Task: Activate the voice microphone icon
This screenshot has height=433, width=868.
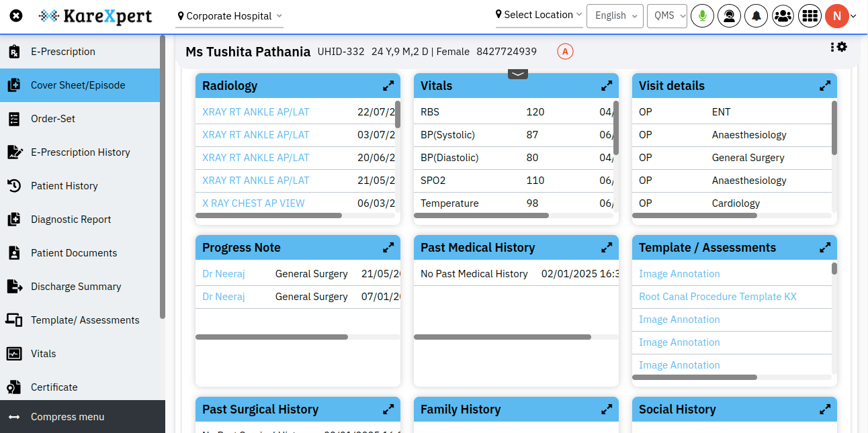Action: [702, 15]
